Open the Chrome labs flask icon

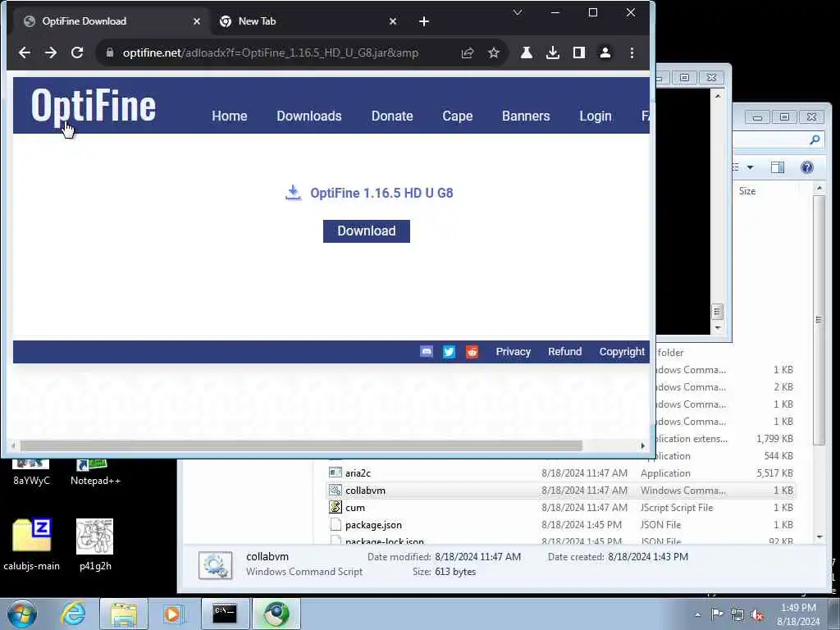coord(526,52)
